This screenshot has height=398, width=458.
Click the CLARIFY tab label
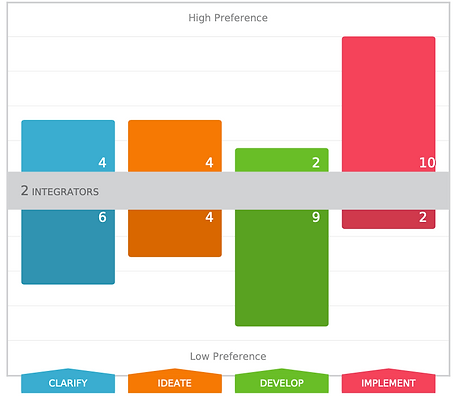coord(68,383)
